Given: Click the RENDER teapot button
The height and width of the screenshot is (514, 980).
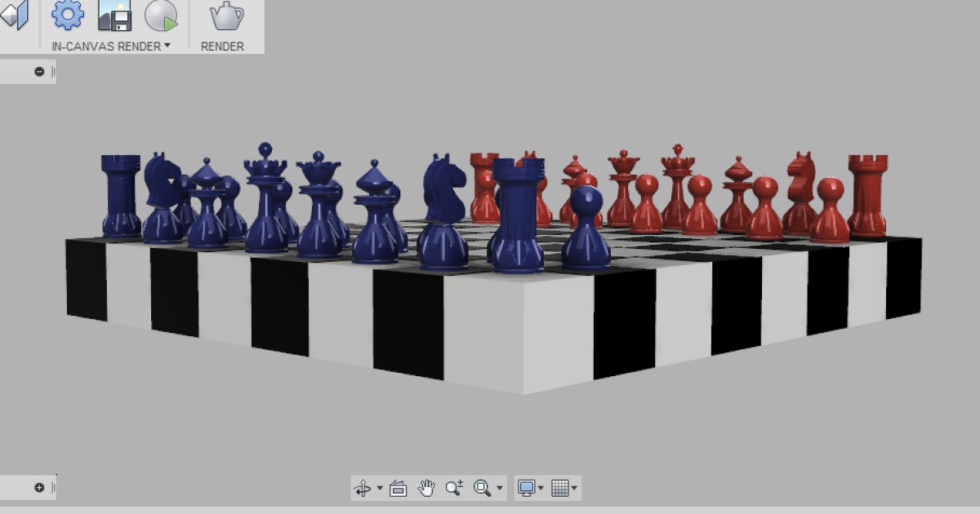Looking at the screenshot, I should [x=221, y=24].
